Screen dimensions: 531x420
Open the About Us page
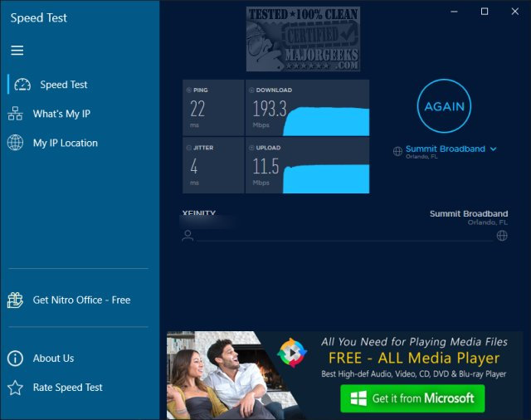80,358
